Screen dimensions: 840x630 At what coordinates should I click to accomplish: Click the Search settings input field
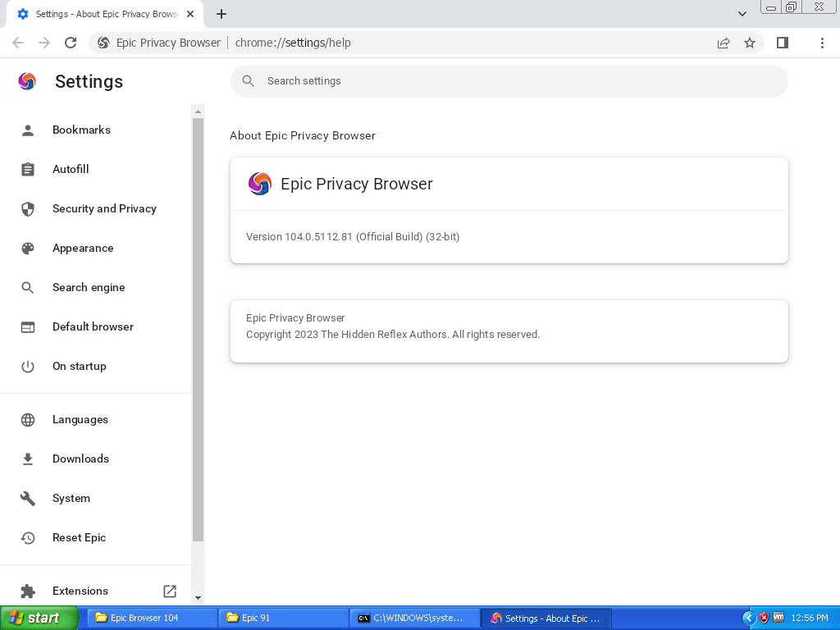click(x=509, y=81)
